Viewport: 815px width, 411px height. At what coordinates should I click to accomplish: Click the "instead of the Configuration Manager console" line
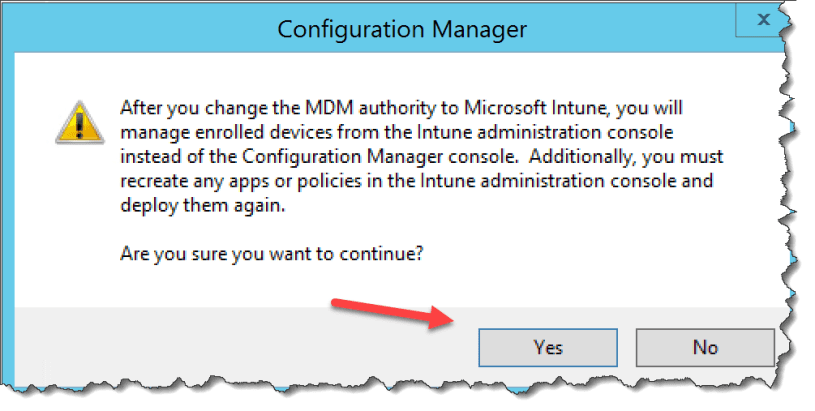tap(420, 158)
